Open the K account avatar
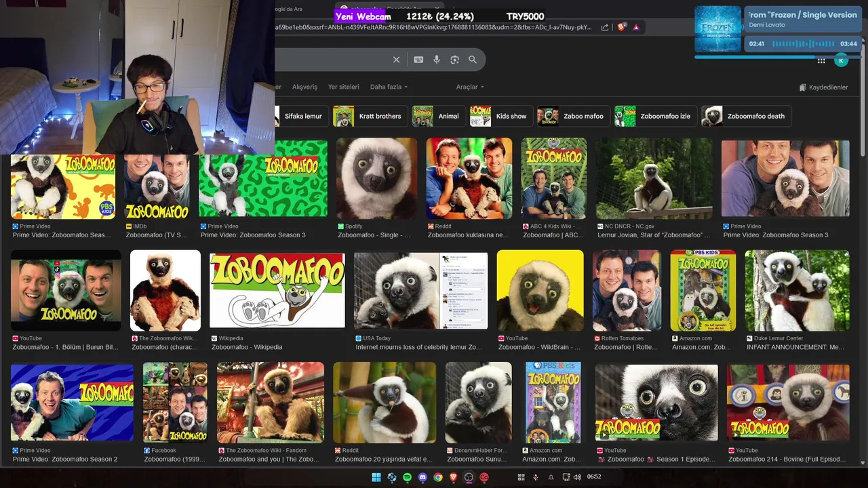868x488 pixels. tap(841, 60)
